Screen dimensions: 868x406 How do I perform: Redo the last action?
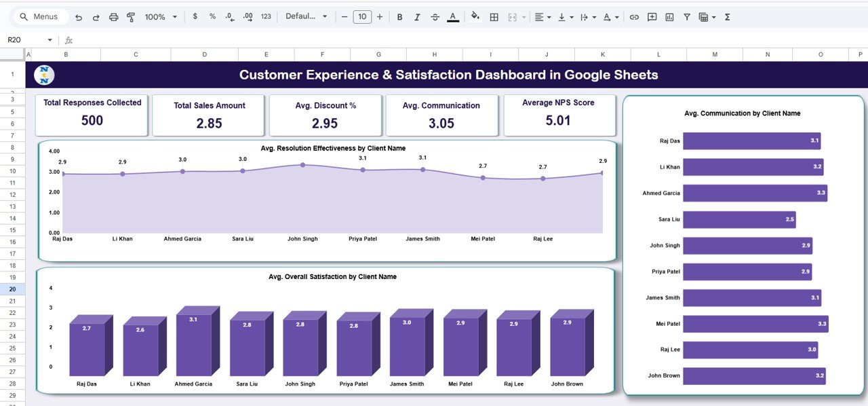(x=96, y=16)
